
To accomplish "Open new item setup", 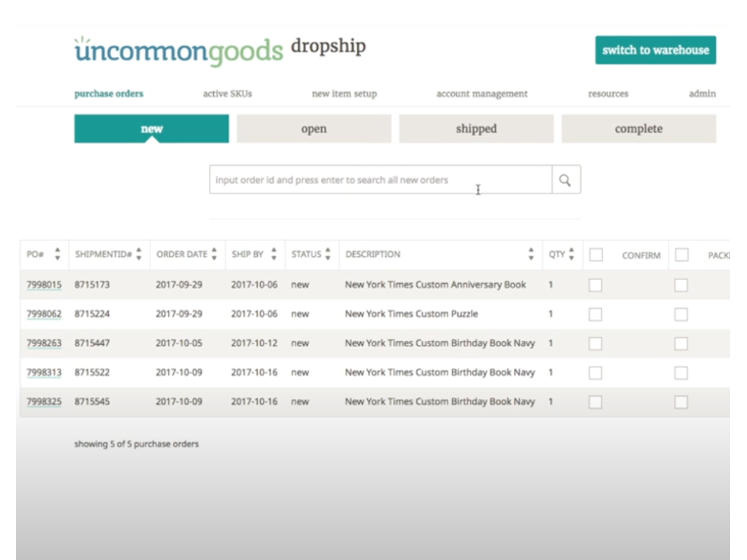I will [x=344, y=94].
